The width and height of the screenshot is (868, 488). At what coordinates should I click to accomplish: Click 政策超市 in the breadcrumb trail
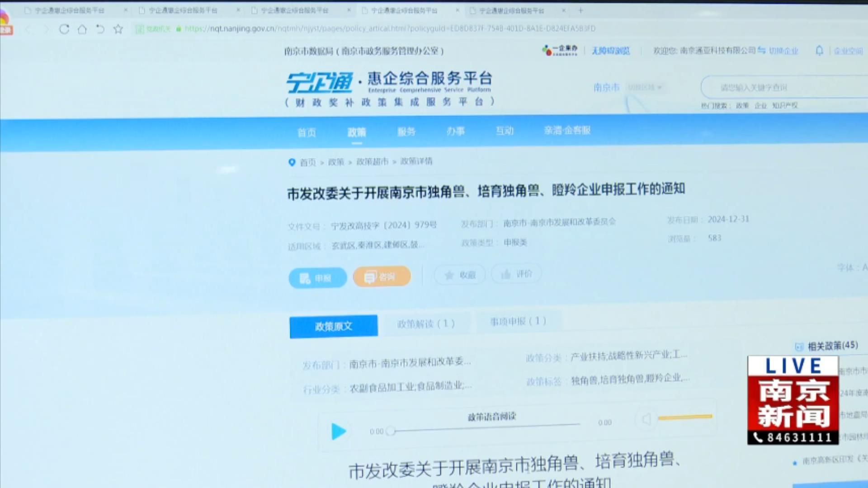(x=372, y=162)
